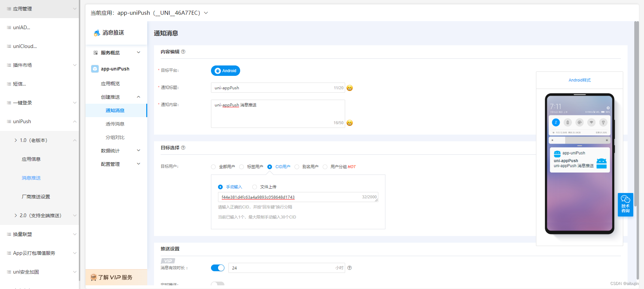Click the 通知标题 input field
Viewport: 644px width, 289px height.
click(x=278, y=88)
